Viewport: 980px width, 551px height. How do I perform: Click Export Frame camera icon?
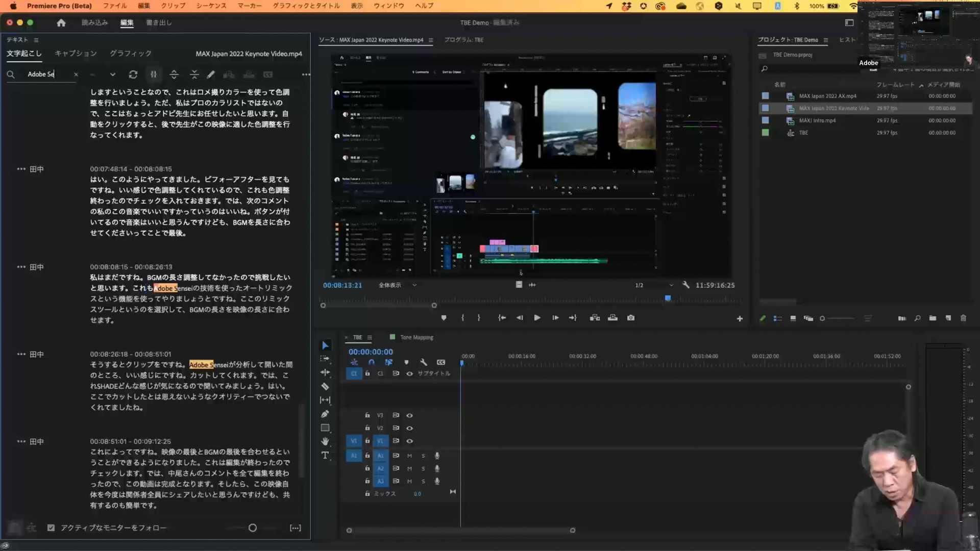(631, 318)
